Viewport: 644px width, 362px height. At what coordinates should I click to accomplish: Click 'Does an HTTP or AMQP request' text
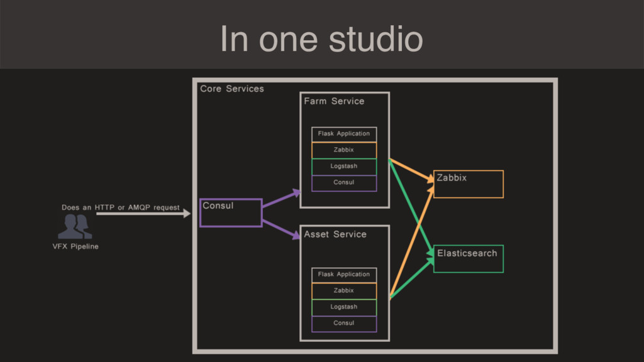121,207
